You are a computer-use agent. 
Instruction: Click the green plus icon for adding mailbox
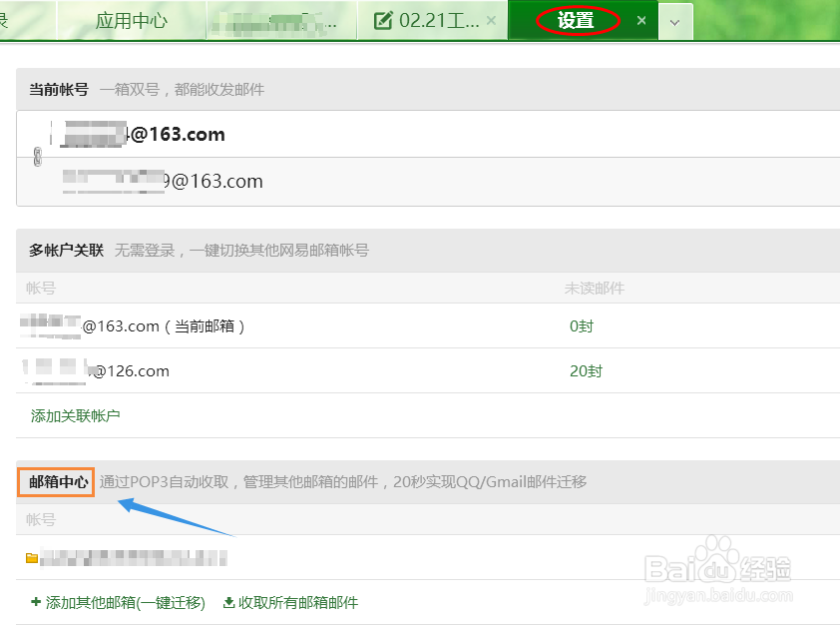coord(36,602)
